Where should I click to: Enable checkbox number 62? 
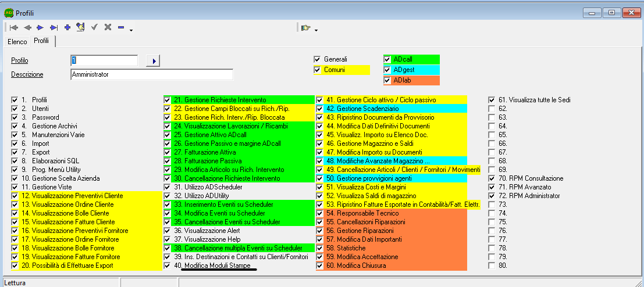[492, 109]
